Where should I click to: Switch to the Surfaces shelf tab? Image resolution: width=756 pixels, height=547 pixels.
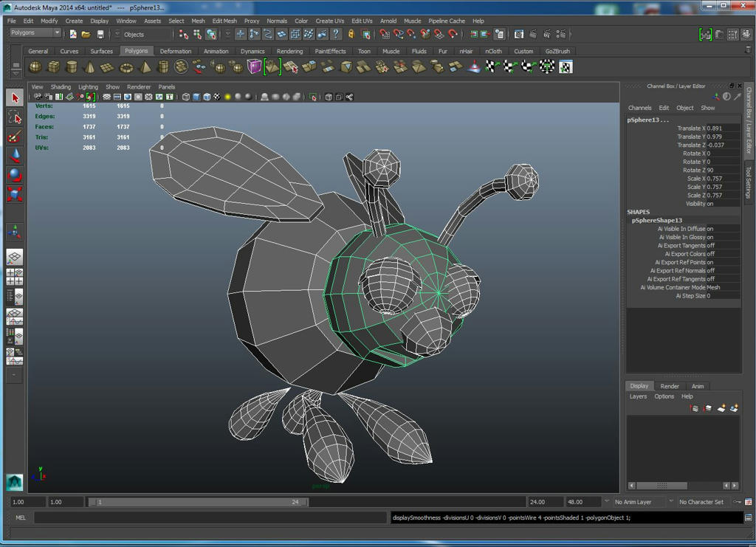tap(101, 51)
